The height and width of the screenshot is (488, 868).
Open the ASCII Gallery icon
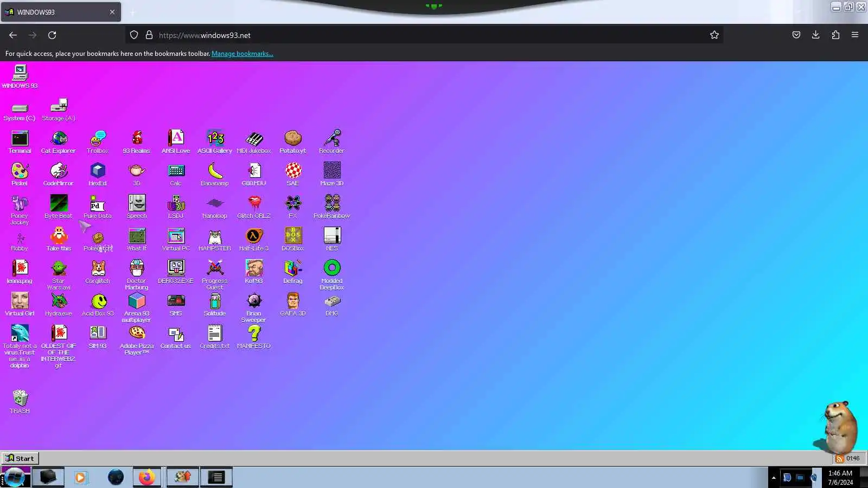coord(215,142)
